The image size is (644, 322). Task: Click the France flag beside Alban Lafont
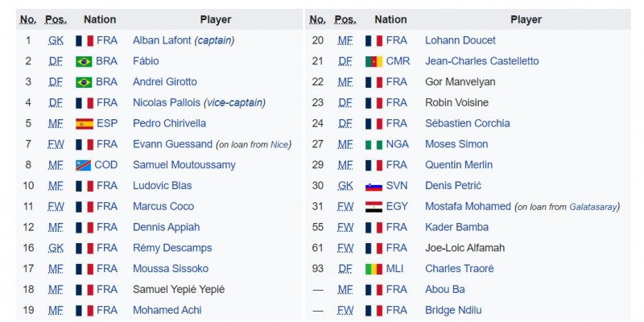pos(84,40)
